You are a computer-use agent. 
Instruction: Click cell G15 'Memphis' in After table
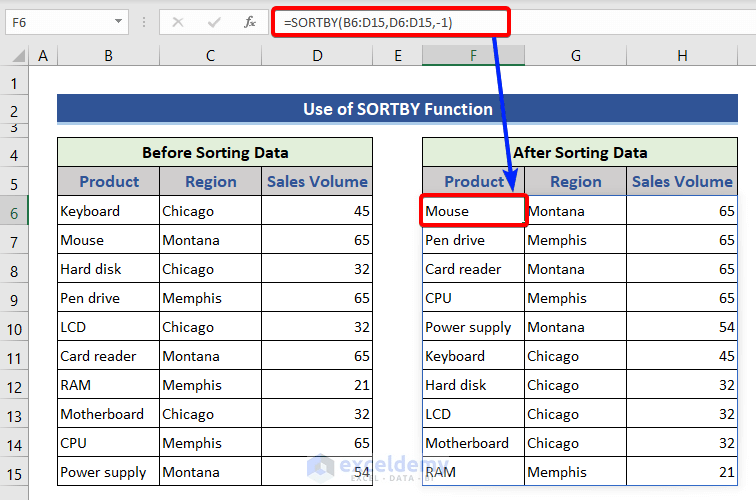pyautogui.click(x=576, y=472)
